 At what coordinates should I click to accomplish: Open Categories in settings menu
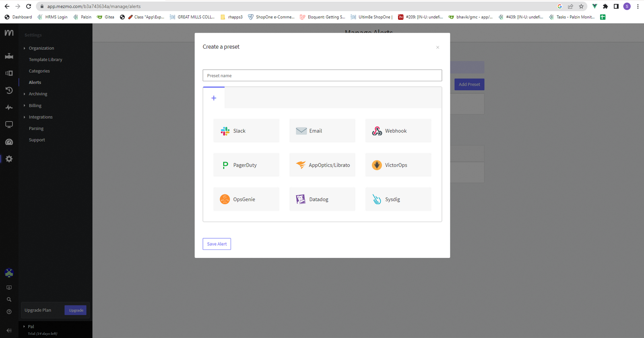tap(39, 71)
